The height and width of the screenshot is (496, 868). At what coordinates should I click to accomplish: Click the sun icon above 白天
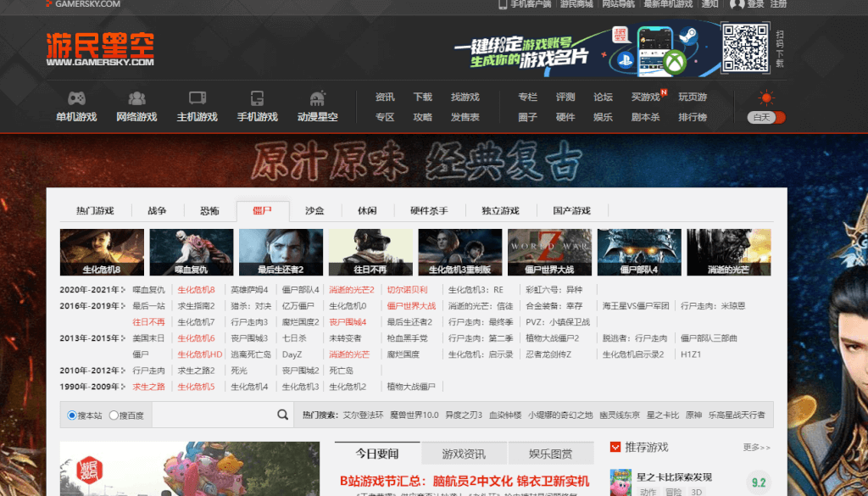point(766,98)
